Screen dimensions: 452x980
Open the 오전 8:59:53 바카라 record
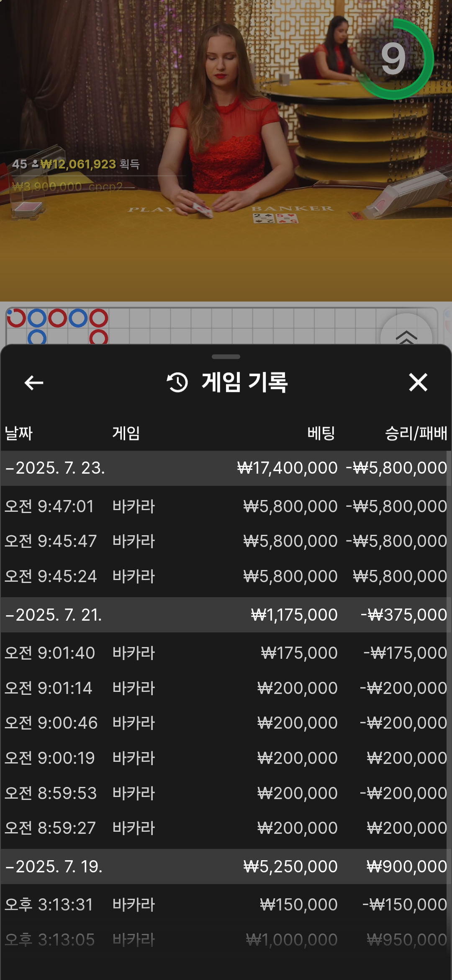226,793
